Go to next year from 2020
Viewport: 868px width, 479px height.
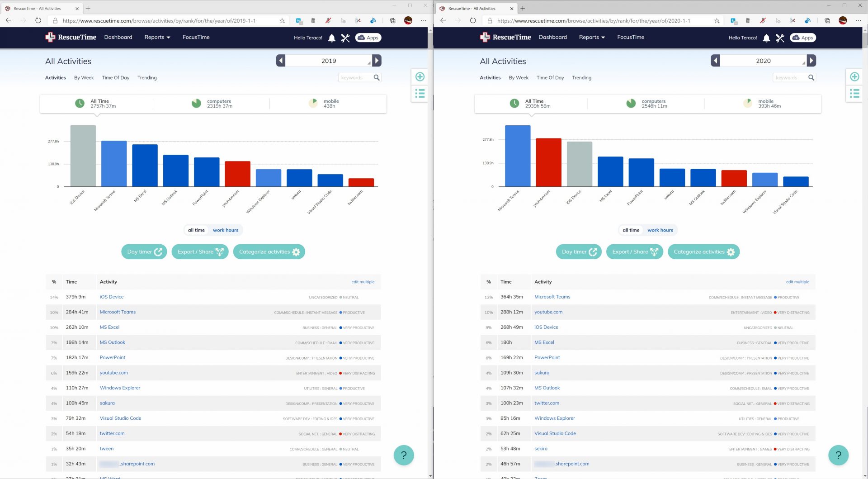[811, 61]
